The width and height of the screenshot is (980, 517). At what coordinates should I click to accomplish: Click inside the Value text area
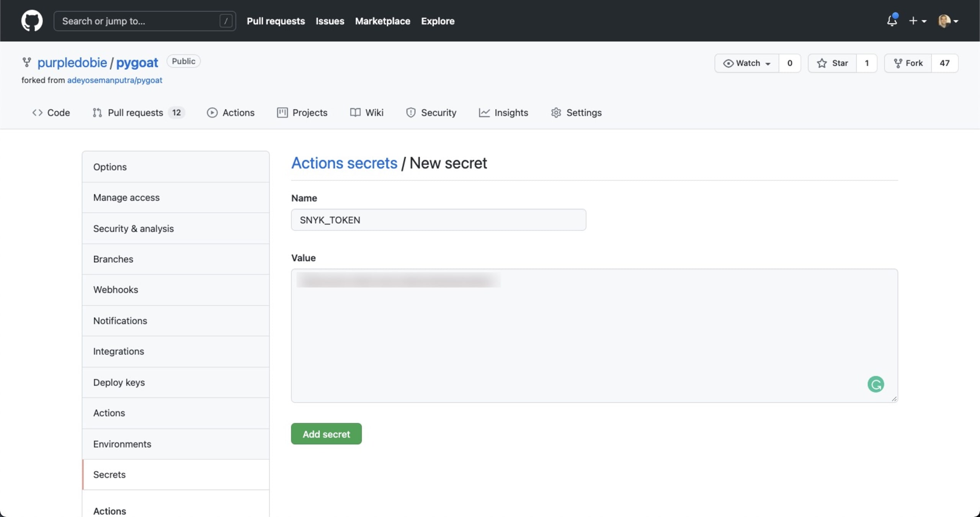point(594,335)
